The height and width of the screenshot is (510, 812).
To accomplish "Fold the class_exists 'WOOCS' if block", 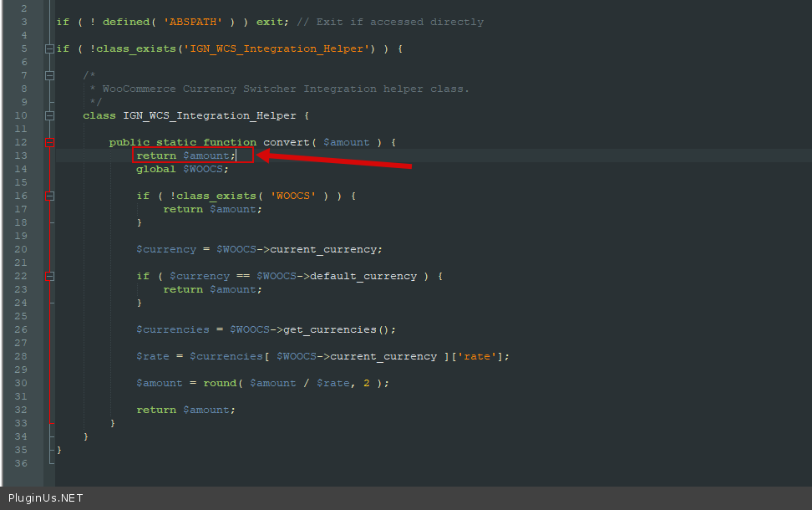I will (50, 196).
